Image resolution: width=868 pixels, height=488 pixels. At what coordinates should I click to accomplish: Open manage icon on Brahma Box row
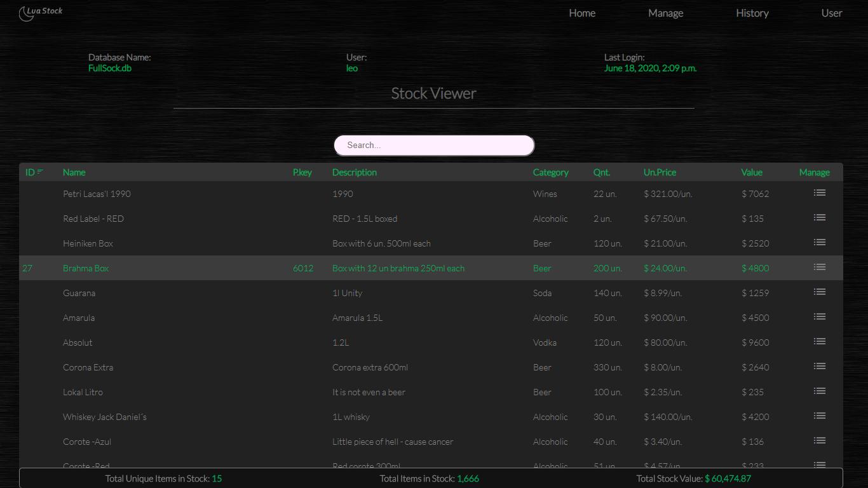coord(819,268)
